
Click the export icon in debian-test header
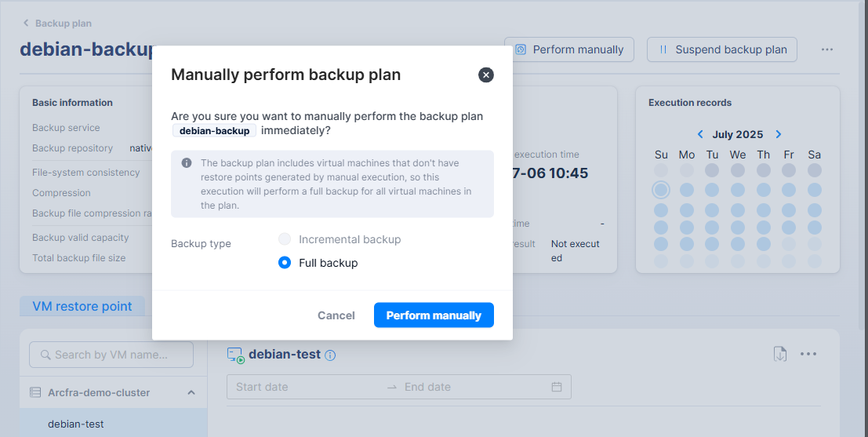(x=780, y=354)
